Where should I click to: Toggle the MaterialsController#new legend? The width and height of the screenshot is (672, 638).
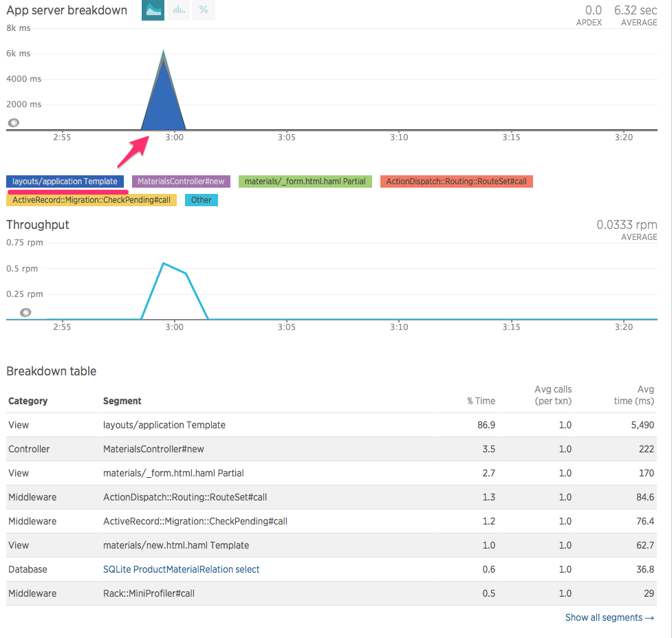pos(180,181)
